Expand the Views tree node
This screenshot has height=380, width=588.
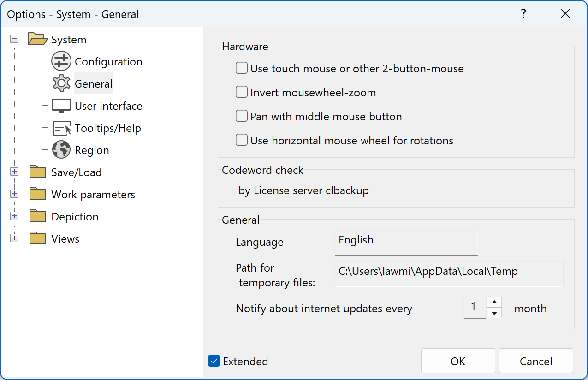click(14, 239)
